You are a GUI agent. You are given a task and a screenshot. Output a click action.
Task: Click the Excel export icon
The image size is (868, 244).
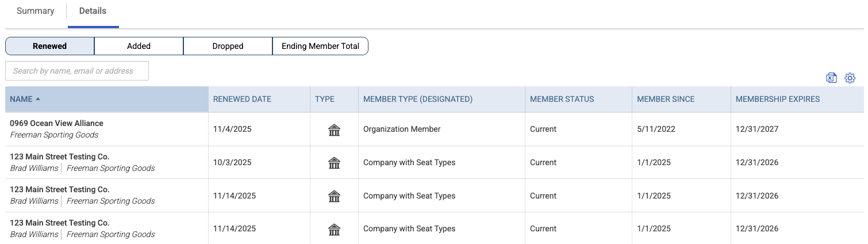tap(831, 78)
